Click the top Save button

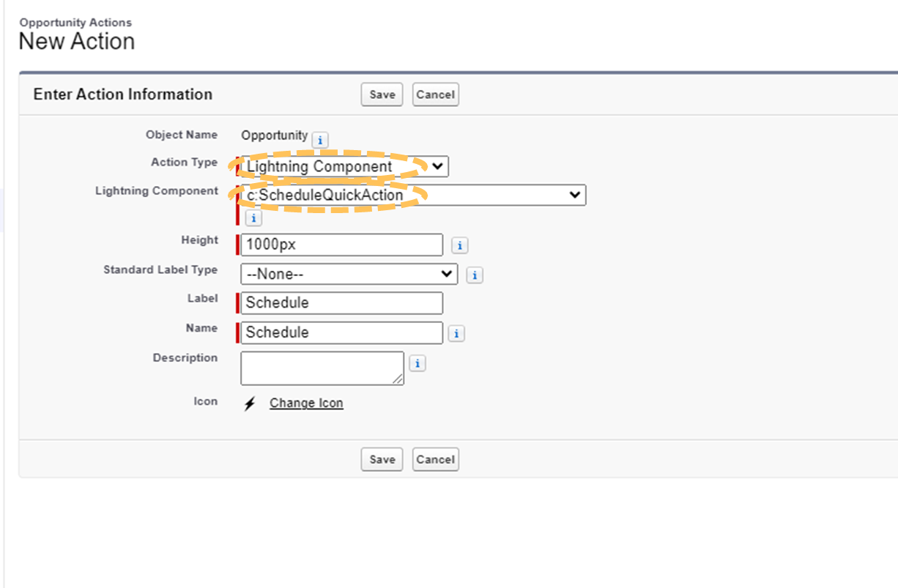click(382, 94)
